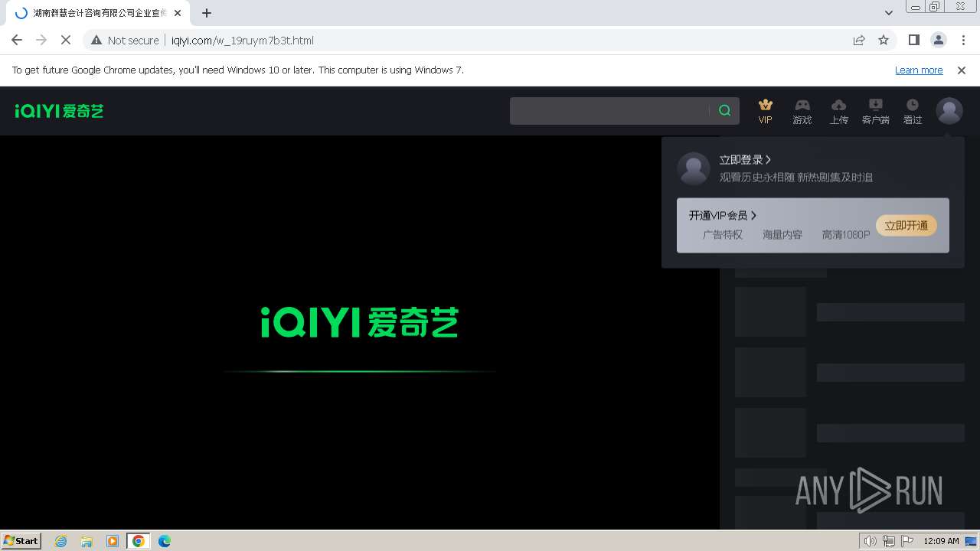Open the 看过 watch history icon
Screen dimensions: 980x551
pos(913,111)
